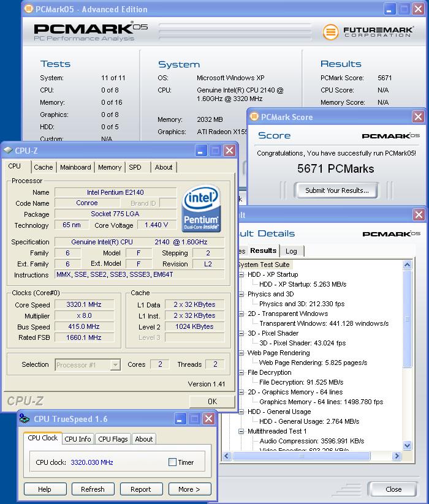Open the Memory tab in CPU-Z
Image resolution: width=429 pixels, height=504 pixels.
click(110, 167)
